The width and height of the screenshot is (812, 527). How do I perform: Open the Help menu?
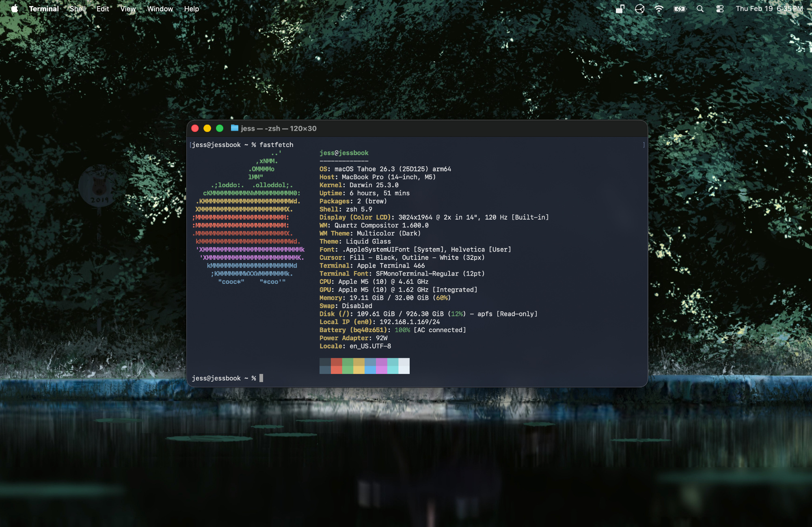[x=191, y=9]
